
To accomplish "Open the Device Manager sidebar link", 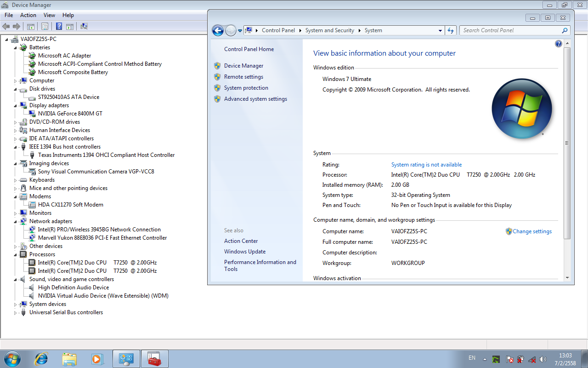I will pos(244,66).
